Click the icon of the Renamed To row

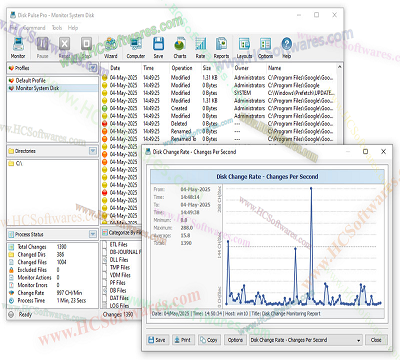(104, 139)
